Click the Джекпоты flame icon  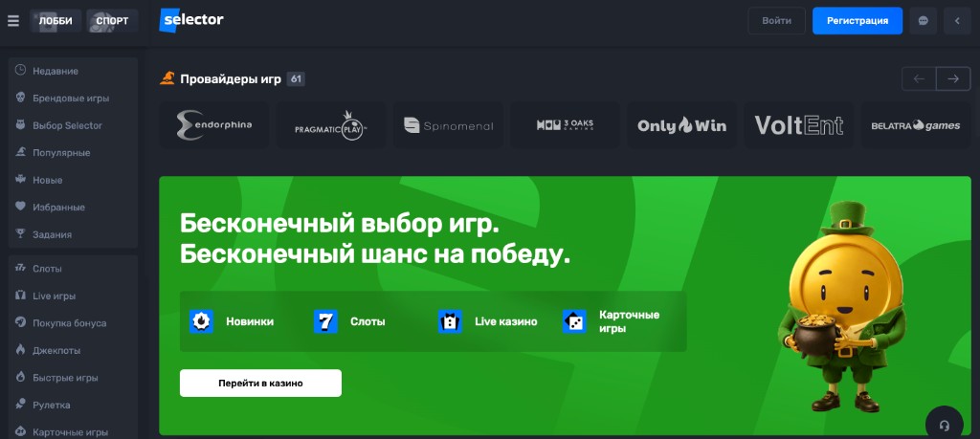click(20, 350)
